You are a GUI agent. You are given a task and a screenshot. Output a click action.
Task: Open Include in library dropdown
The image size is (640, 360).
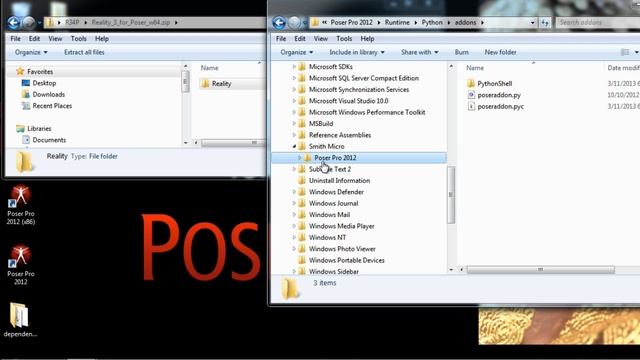(x=357, y=52)
